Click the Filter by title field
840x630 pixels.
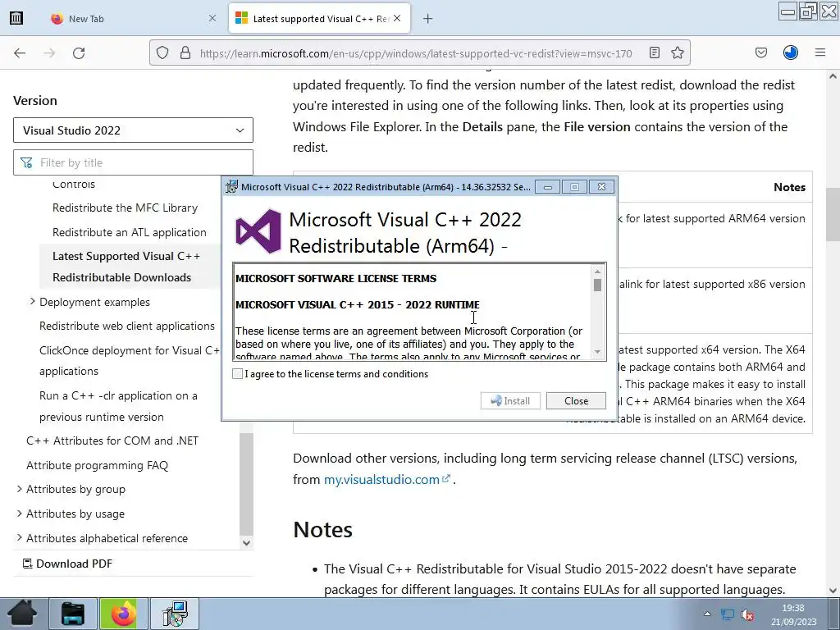pyautogui.click(x=133, y=163)
